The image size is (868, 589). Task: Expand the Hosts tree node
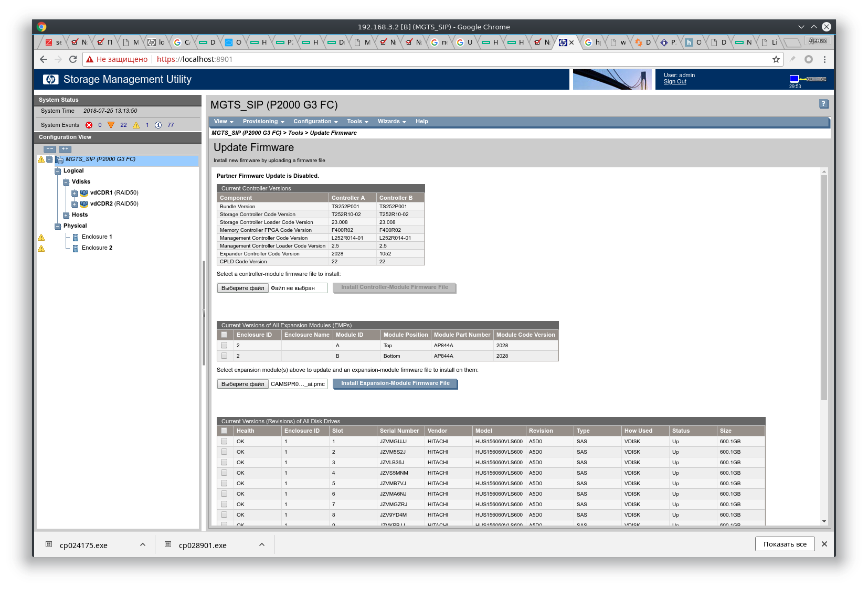pyautogui.click(x=66, y=215)
